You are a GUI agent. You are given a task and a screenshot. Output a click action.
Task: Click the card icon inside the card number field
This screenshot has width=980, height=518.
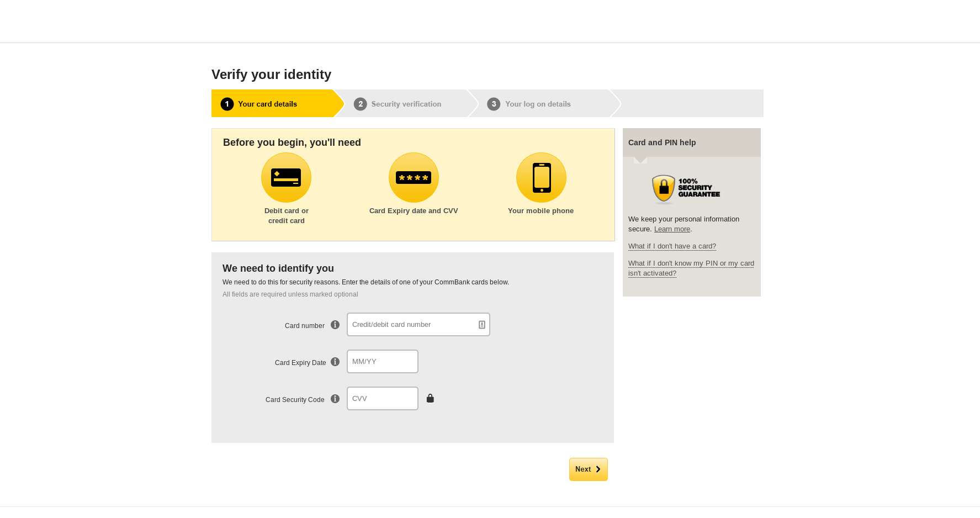(x=481, y=324)
